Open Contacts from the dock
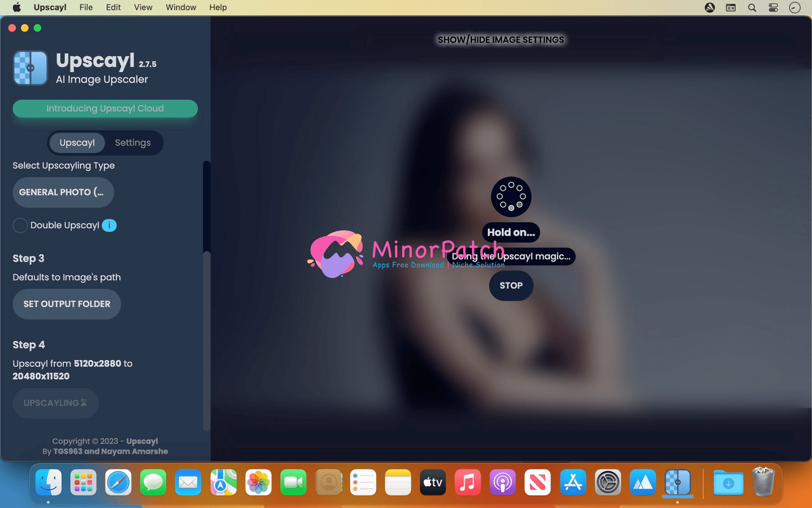812x508 pixels. (329, 483)
